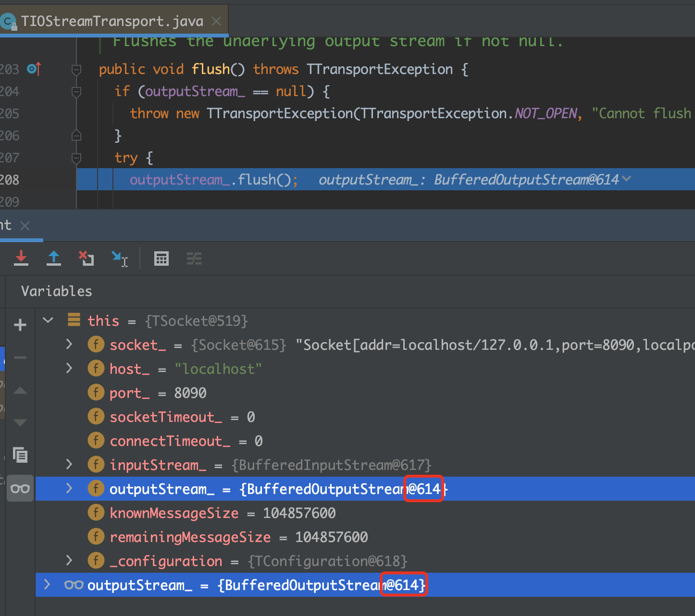Image resolution: width=695 pixels, height=616 pixels.
Task: Click the TTransportException.NOT_OPEN constant in code
Action: click(x=546, y=113)
